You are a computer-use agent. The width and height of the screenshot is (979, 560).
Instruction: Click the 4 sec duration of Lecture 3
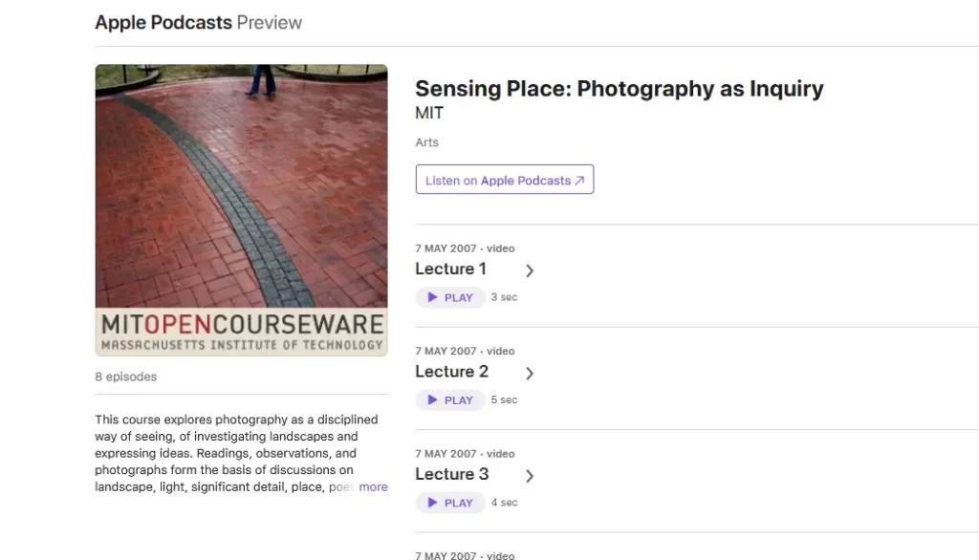point(504,502)
